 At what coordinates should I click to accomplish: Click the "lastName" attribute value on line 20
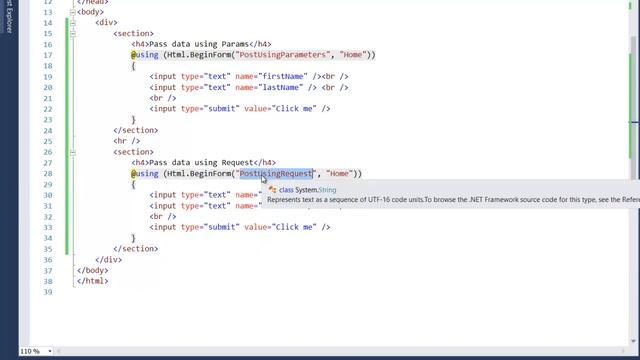point(282,87)
